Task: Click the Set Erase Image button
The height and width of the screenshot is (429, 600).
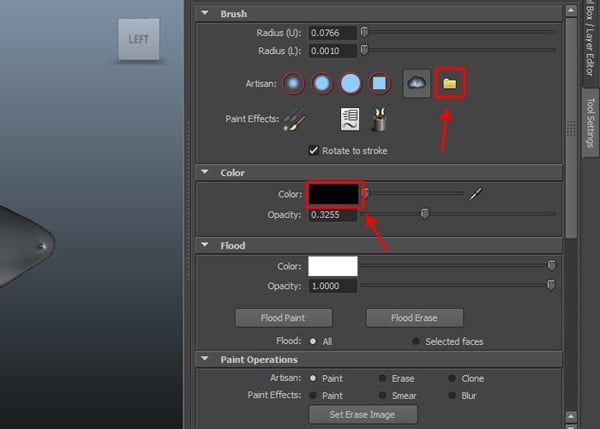Action: 361,414
